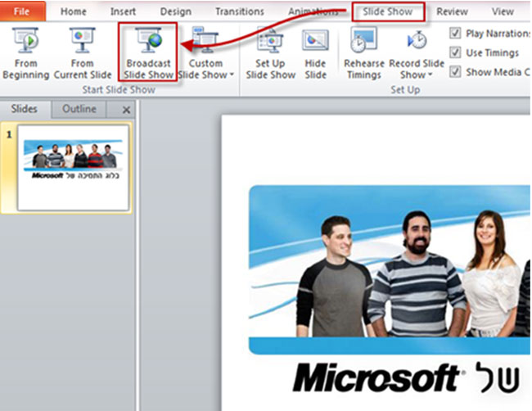
Task: Select slide 1 thumbnail
Action: coord(73,167)
